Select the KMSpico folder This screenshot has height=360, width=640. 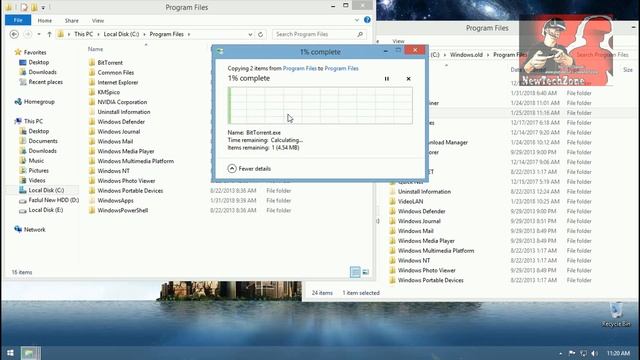click(109, 92)
